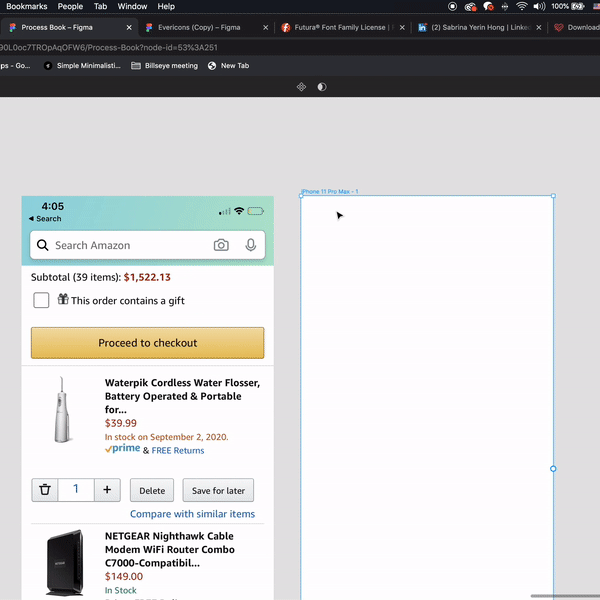Screen dimensions: 600x600
Task: Close the Futura Font Family License tab
Action: [x=402, y=28]
